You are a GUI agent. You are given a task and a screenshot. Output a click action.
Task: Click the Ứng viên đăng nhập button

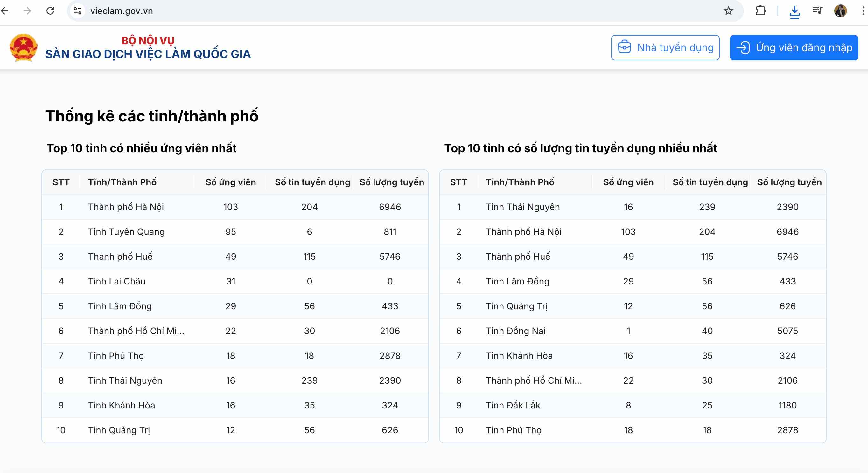pos(794,48)
